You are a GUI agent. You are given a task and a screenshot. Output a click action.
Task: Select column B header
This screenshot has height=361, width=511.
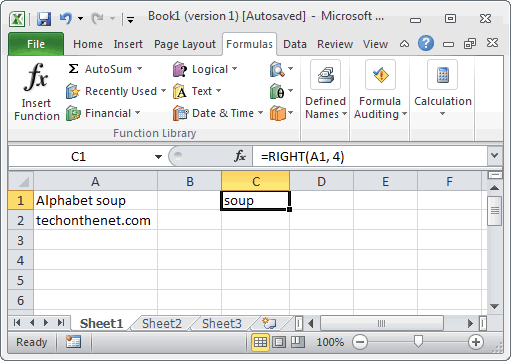pyautogui.click(x=190, y=181)
